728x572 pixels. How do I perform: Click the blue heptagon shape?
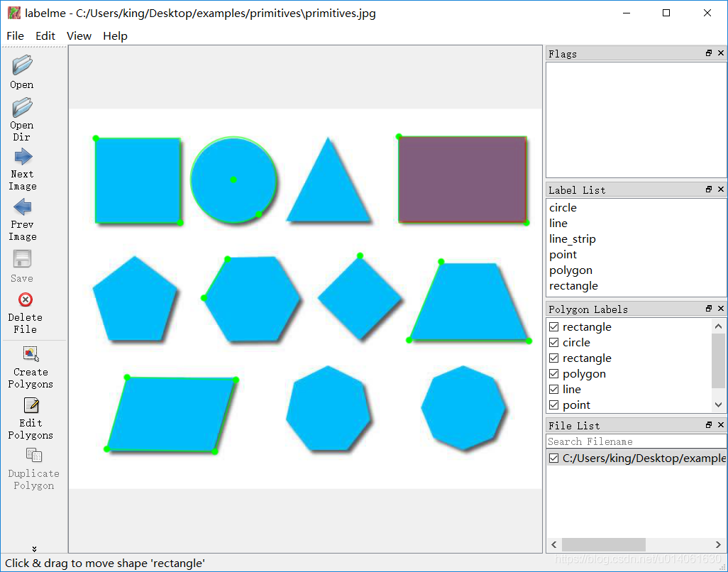[x=329, y=409]
